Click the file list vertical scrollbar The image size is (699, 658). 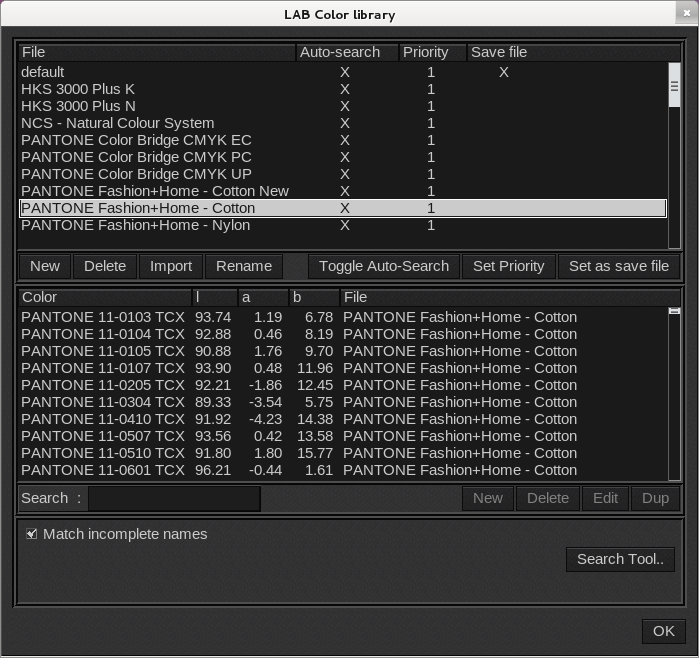[x=674, y=150]
